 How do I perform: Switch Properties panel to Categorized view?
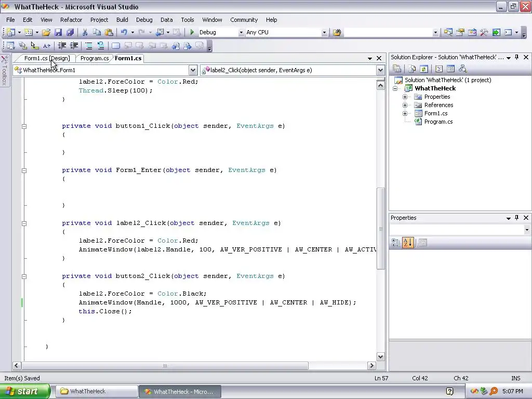click(395, 243)
